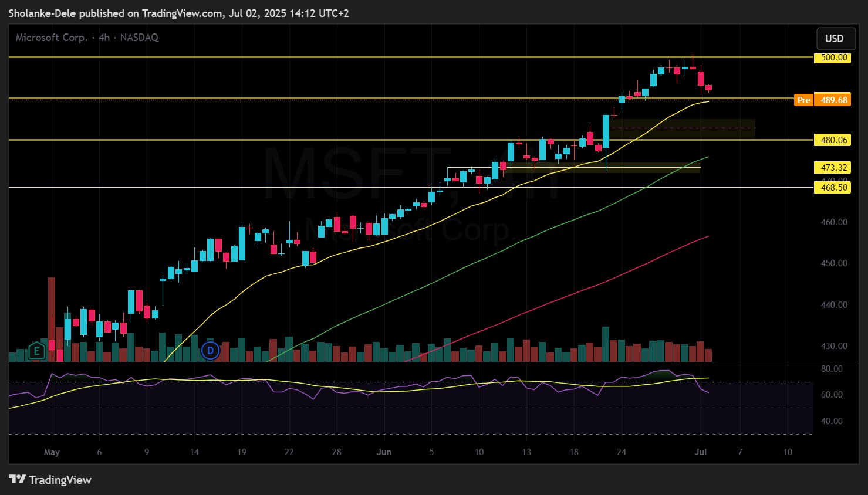Click the Jun date label
This screenshot has width=868, height=495.
pos(384,452)
